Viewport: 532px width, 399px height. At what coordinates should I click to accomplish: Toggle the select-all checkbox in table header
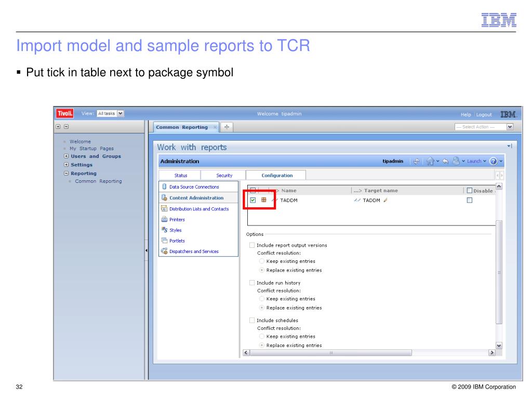pyautogui.click(x=253, y=190)
